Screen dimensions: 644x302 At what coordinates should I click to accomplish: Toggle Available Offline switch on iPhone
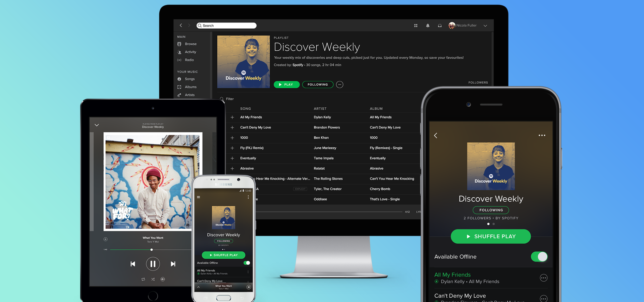pos(539,257)
